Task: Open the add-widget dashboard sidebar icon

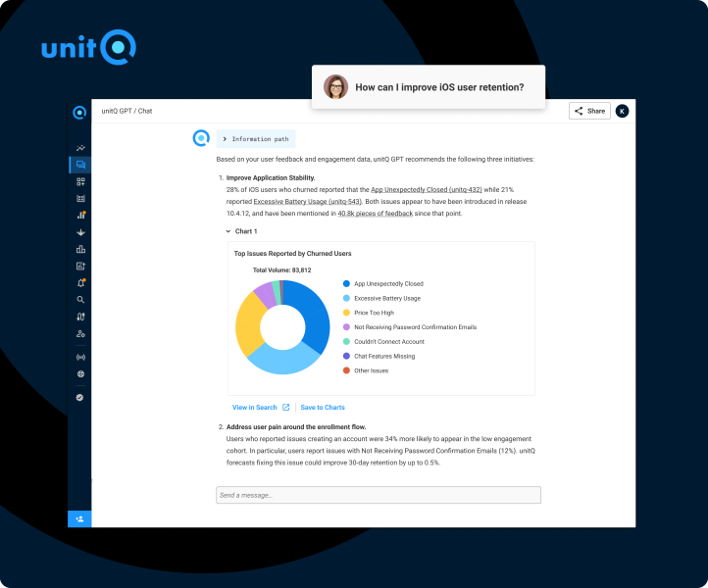Action: tap(80, 181)
